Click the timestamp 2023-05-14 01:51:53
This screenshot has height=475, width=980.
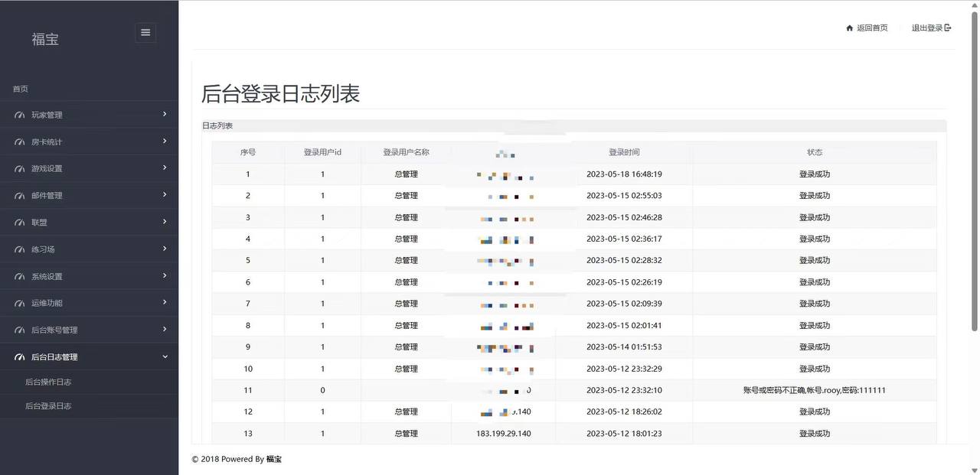coord(624,347)
